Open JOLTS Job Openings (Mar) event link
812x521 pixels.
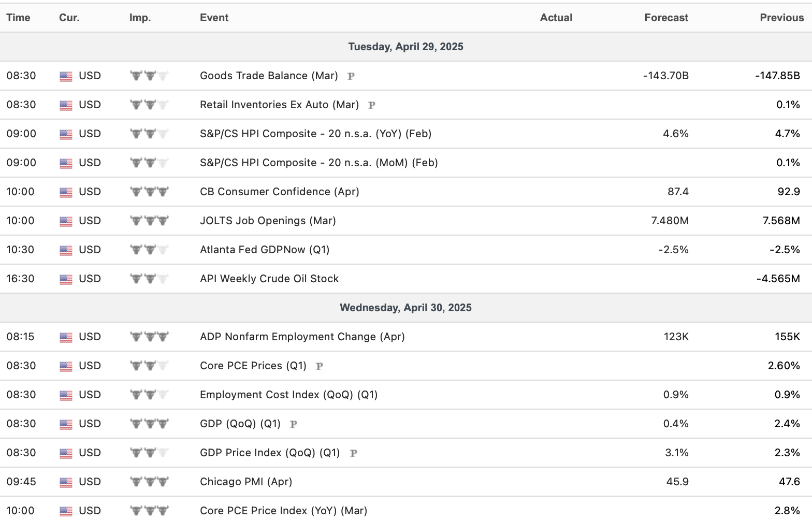point(268,221)
